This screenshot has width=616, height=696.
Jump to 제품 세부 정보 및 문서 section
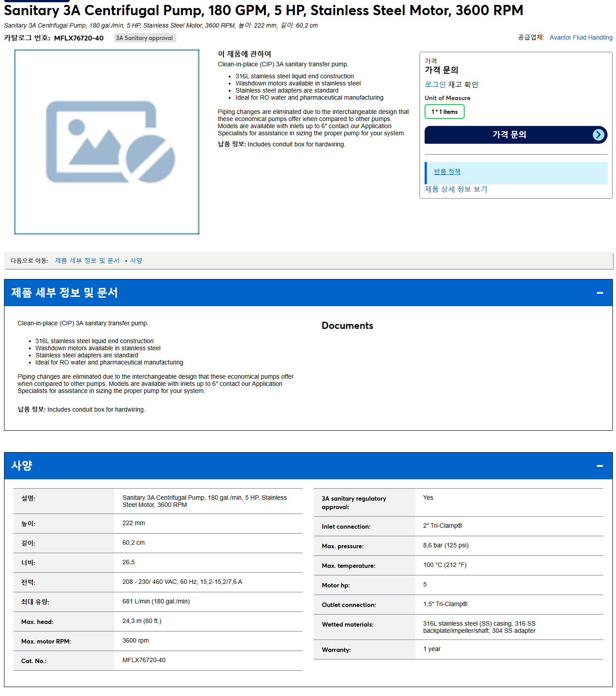tap(87, 261)
